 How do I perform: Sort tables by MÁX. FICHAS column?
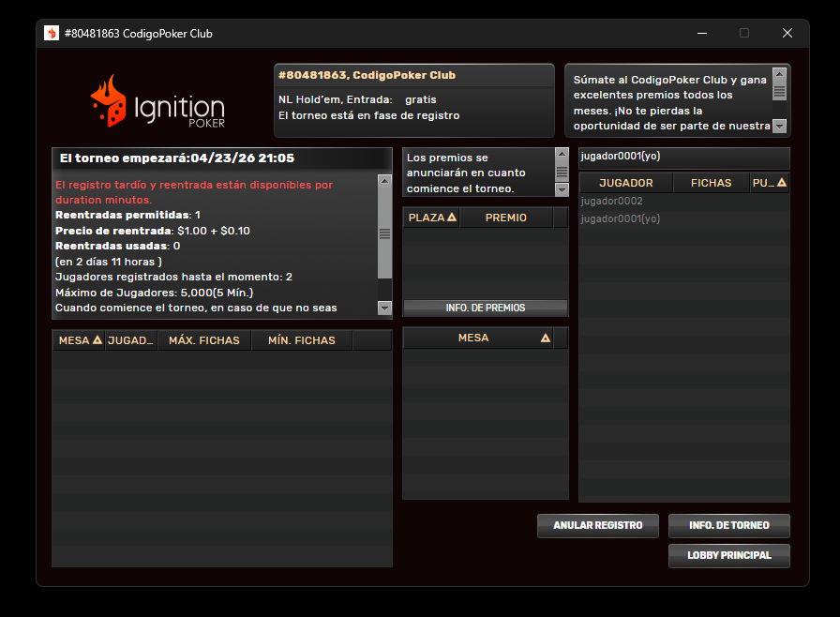pos(204,340)
